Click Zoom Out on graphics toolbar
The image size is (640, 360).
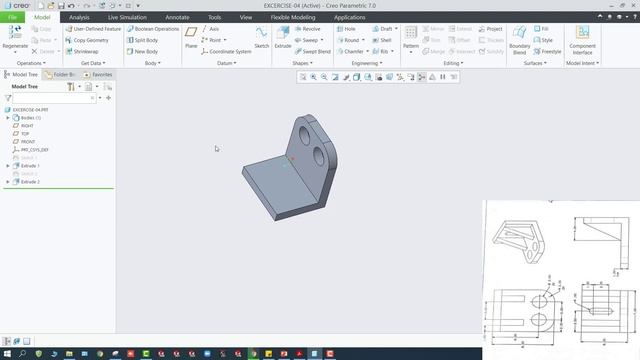(324, 77)
